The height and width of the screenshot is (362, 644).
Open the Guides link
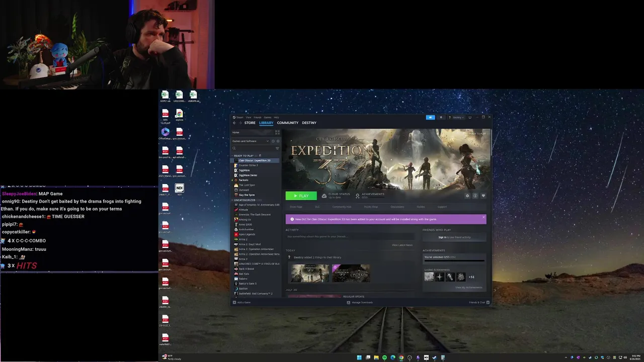[421, 207]
